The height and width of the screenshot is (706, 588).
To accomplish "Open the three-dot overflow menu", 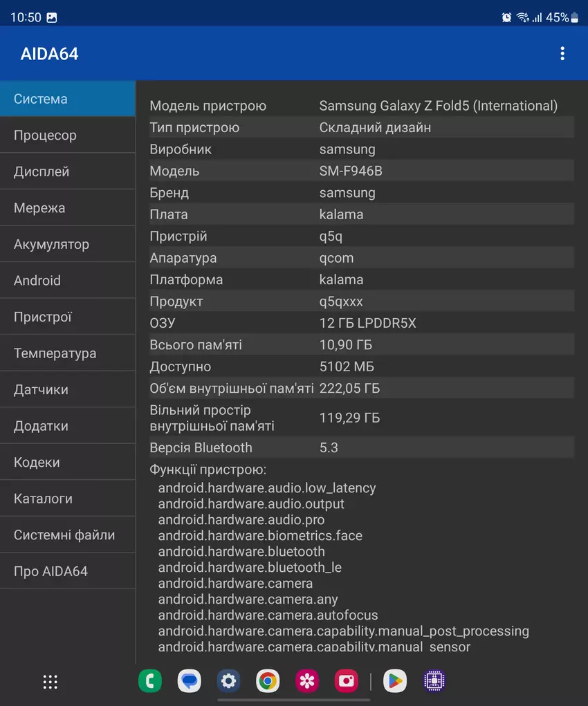I will point(562,54).
